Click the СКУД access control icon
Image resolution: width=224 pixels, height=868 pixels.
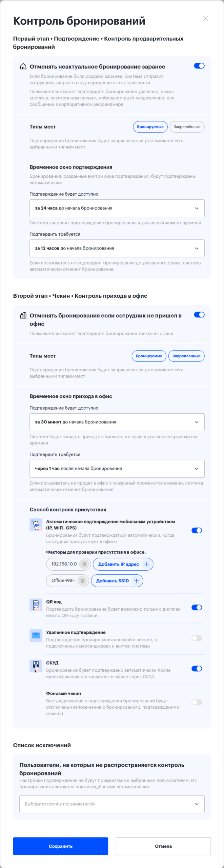(x=36, y=666)
